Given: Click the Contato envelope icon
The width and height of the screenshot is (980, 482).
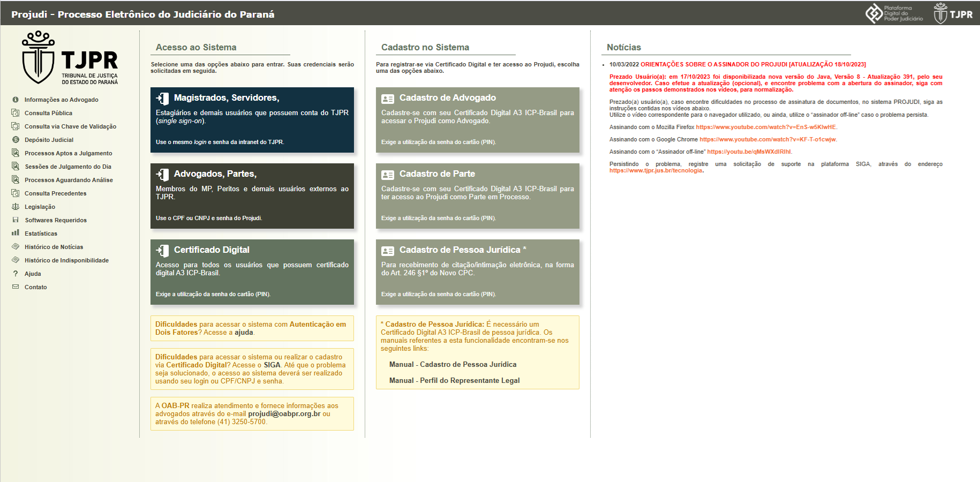Looking at the screenshot, I should point(16,287).
